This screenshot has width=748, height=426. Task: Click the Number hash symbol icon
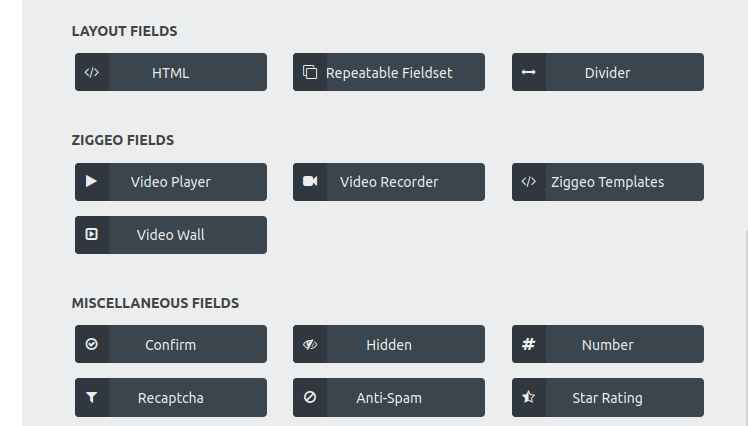tap(529, 344)
